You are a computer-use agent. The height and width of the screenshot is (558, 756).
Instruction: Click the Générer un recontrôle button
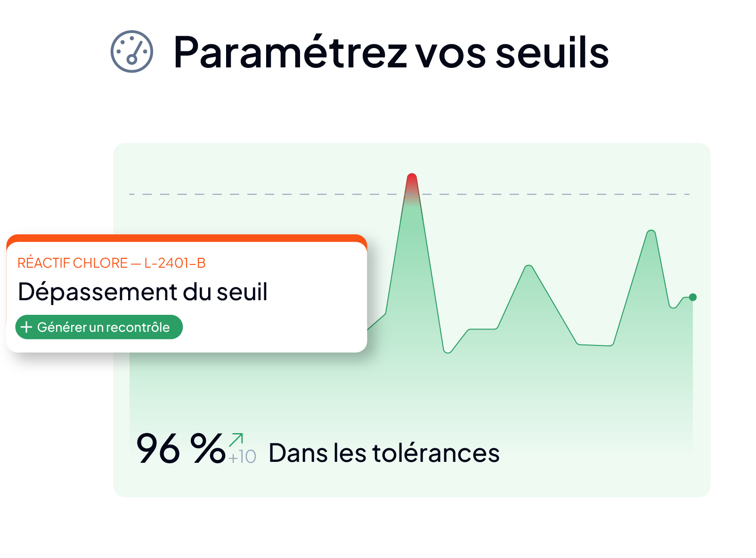pyautogui.click(x=99, y=327)
